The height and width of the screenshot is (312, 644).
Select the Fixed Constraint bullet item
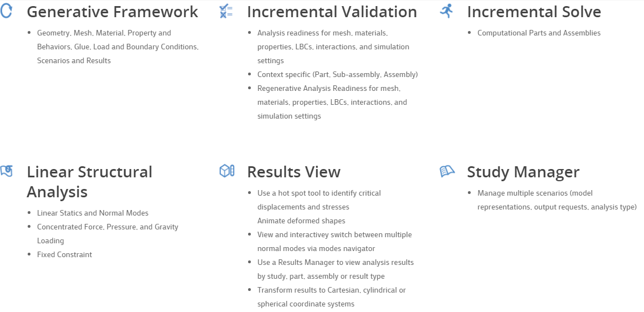[x=64, y=254]
